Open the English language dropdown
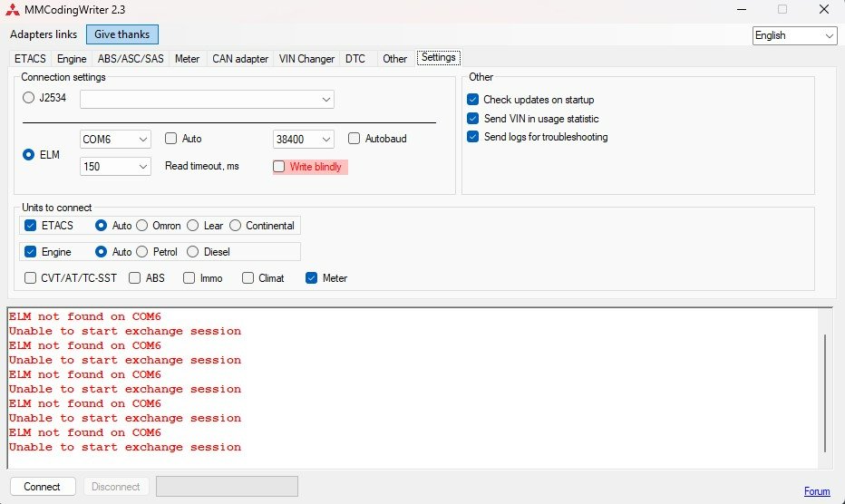The height and width of the screenshot is (504, 845). [794, 35]
